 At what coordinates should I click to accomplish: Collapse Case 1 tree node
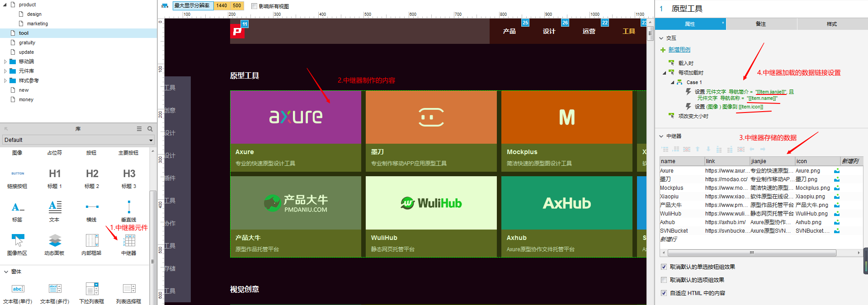[x=672, y=82]
